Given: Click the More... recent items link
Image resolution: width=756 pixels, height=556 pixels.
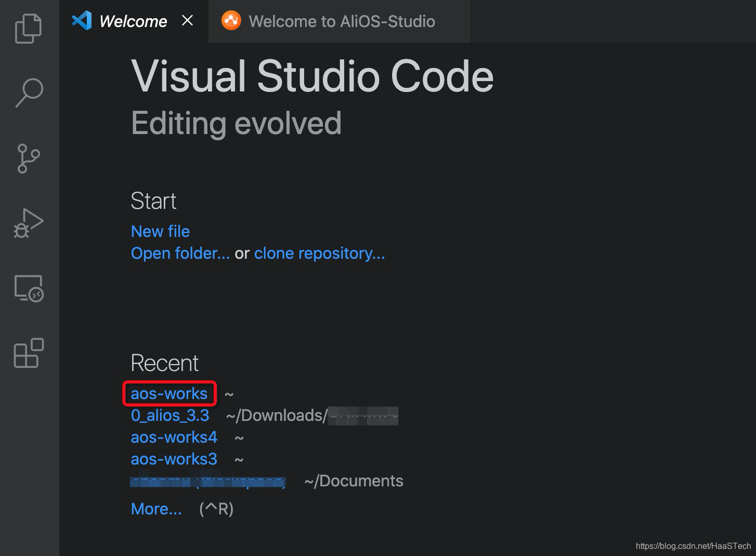Looking at the screenshot, I should pyautogui.click(x=157, y=509).
